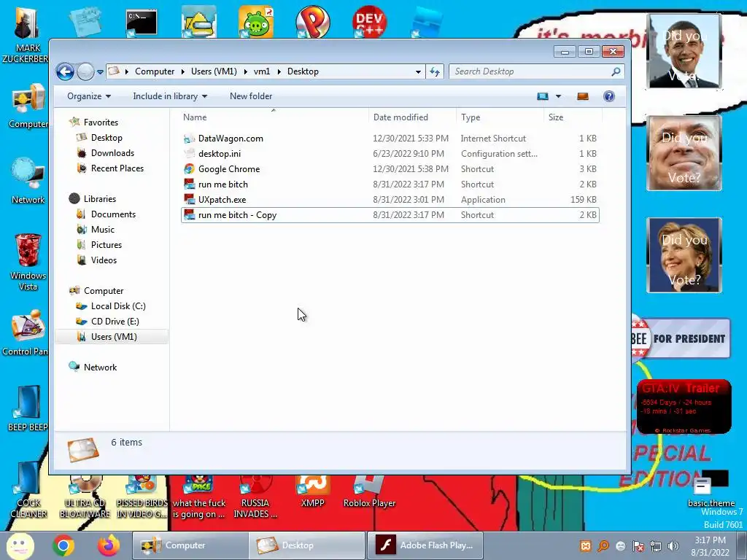747x560 pixels.
Task: Open recent pages dropdown beside Forward arrow
Action: (x=100, y=72)
